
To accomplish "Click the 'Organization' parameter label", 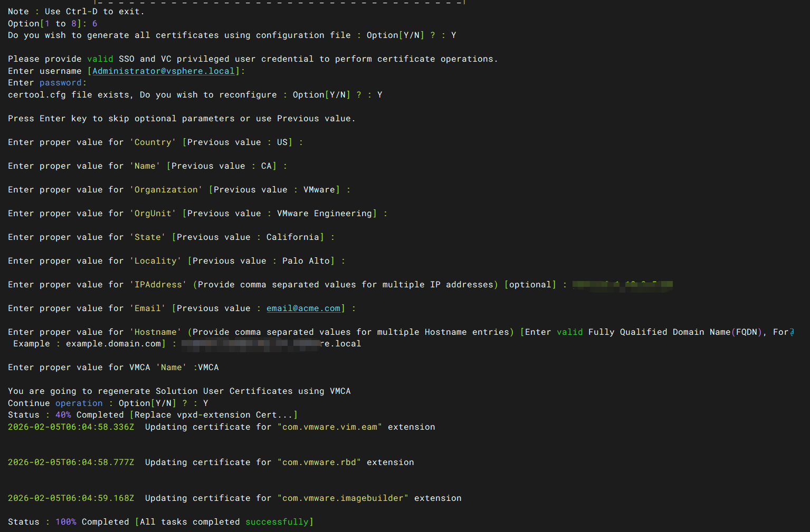I will [x=166, y=190].
